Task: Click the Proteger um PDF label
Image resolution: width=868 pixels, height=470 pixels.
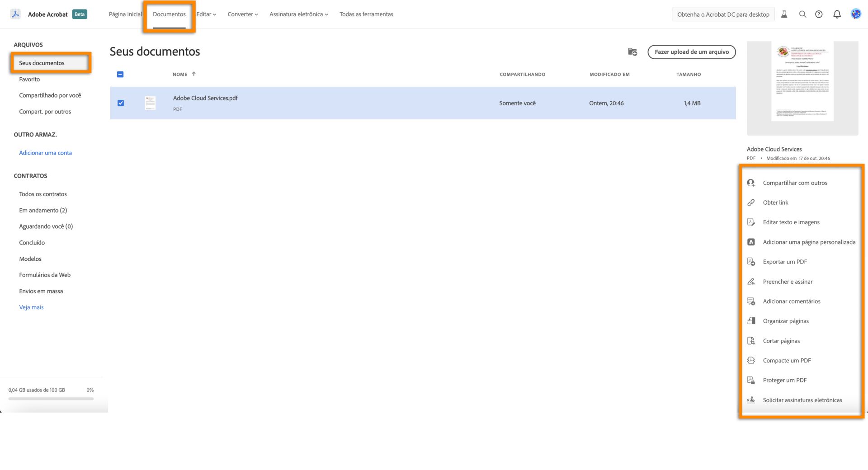Action: tap(785, 380)
